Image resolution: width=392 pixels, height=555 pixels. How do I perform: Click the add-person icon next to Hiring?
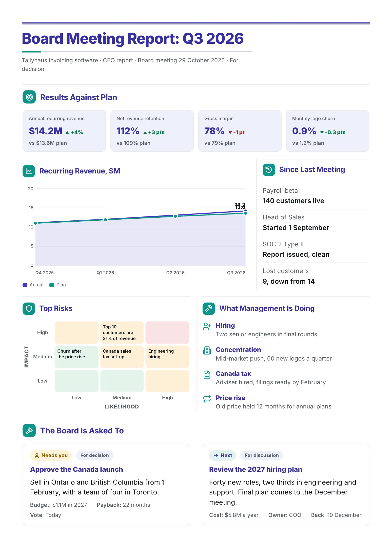pyautogui.click(x=207, y=326)
